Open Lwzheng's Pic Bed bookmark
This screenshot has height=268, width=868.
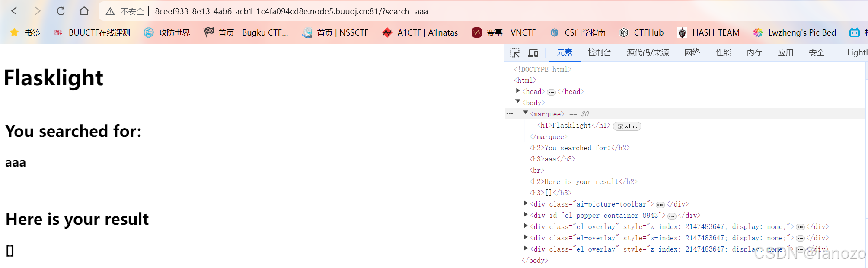[x=795, y=32]
